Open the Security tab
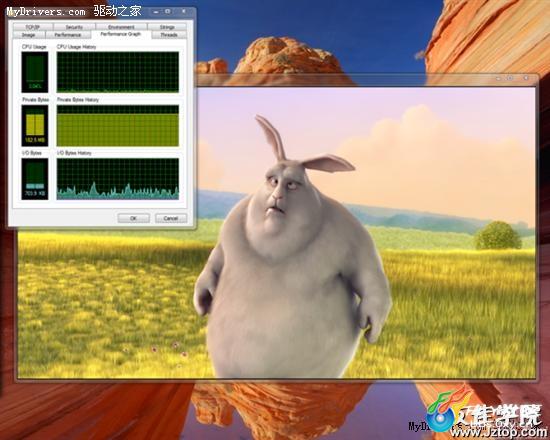This screenshot has height=440, width=550. 74,27
